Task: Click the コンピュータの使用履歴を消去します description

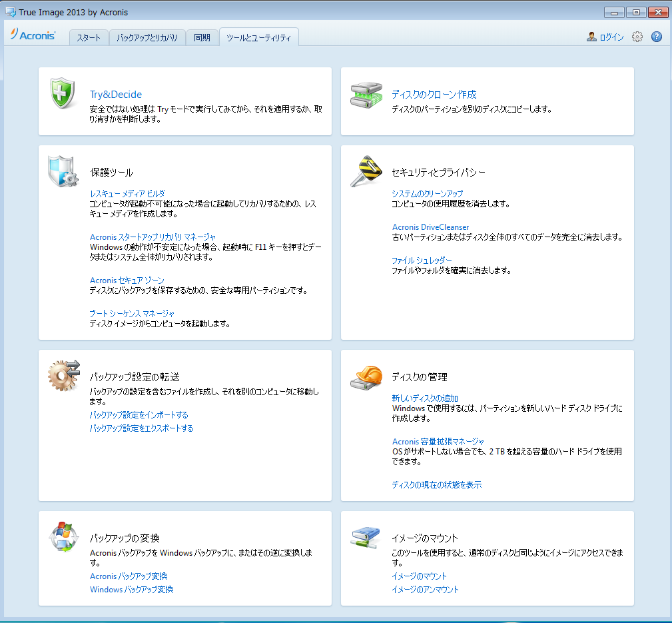Action: pyautogui.click(x=450, y=204)
